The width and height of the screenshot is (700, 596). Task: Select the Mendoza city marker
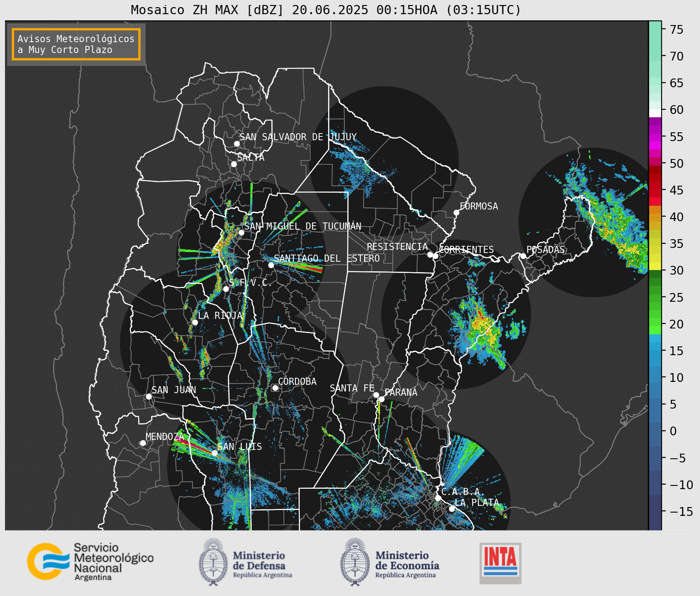[143, 443]
